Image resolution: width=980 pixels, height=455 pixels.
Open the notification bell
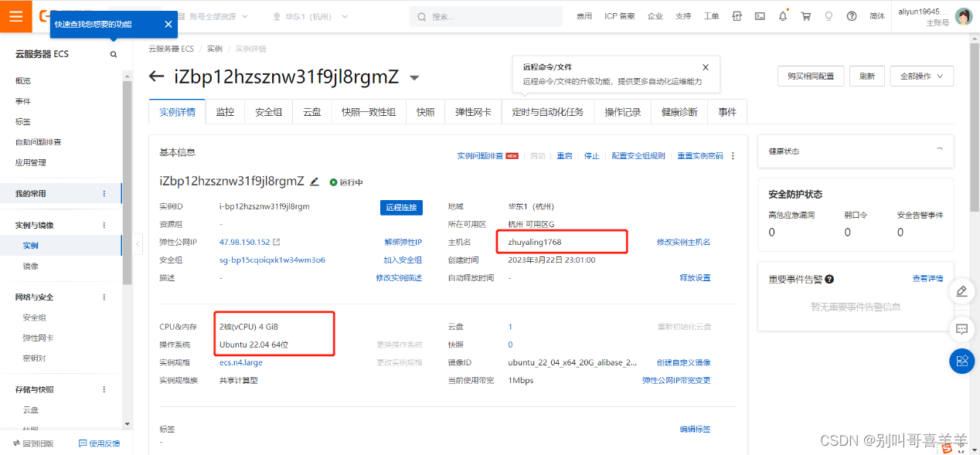[783, 16]
